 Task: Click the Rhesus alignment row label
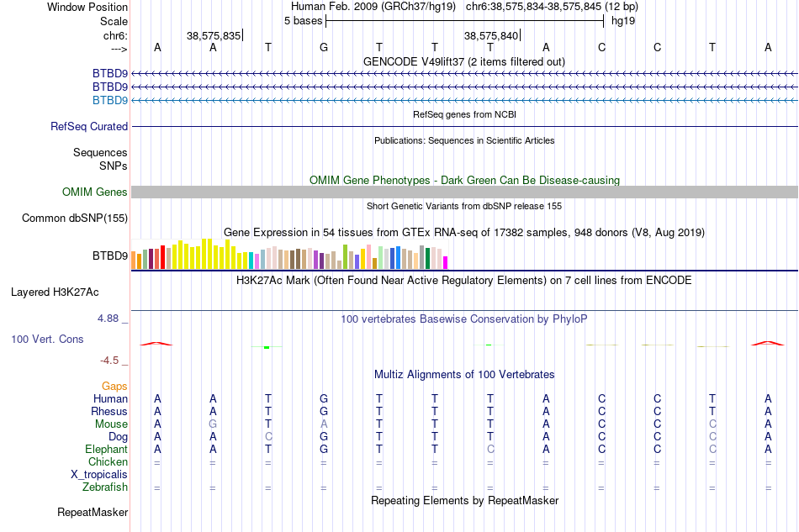coord(109,411)
